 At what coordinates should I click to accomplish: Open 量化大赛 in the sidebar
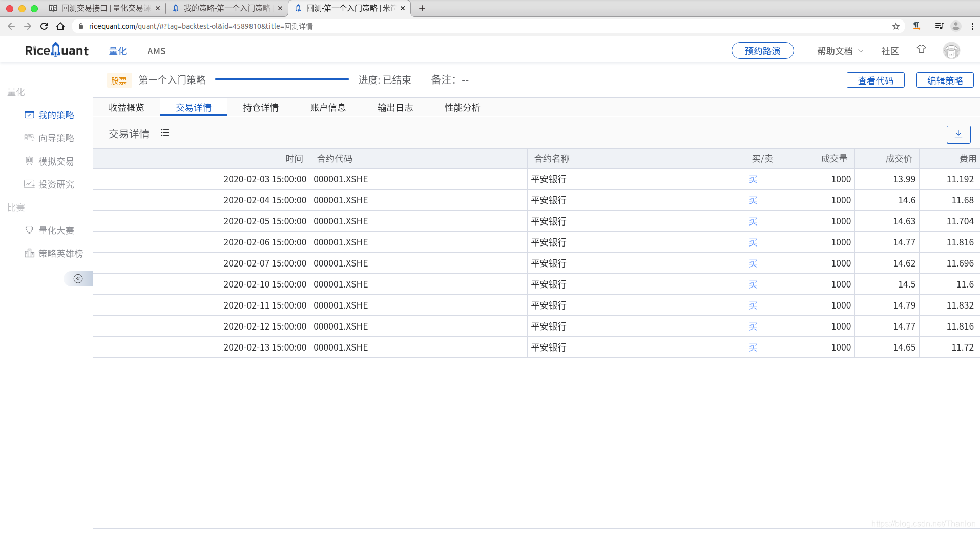coord(49,230)
